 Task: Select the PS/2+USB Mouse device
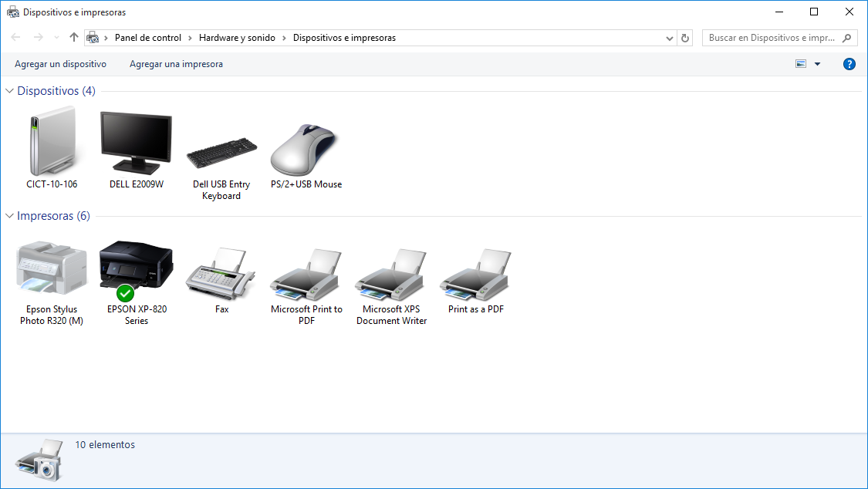point(306,149)
